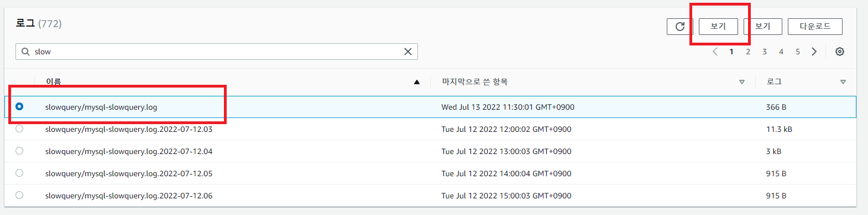Click timestamp Tue Jul 12 2022 13:00:03

[x=506, y=151]
